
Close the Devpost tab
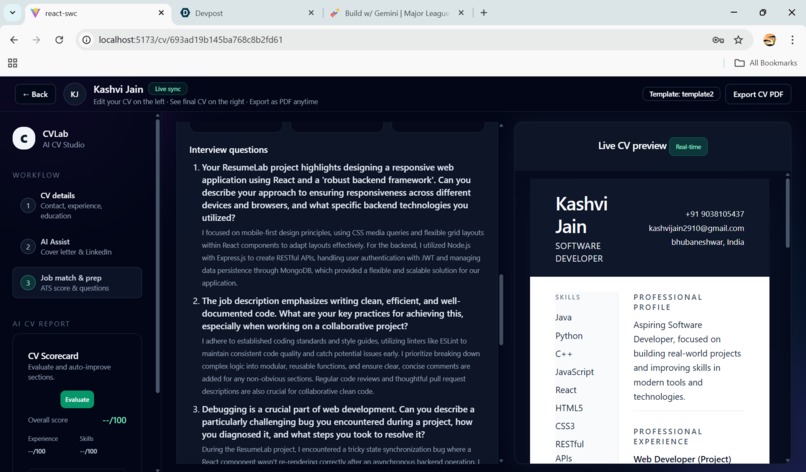pos(311,13)
